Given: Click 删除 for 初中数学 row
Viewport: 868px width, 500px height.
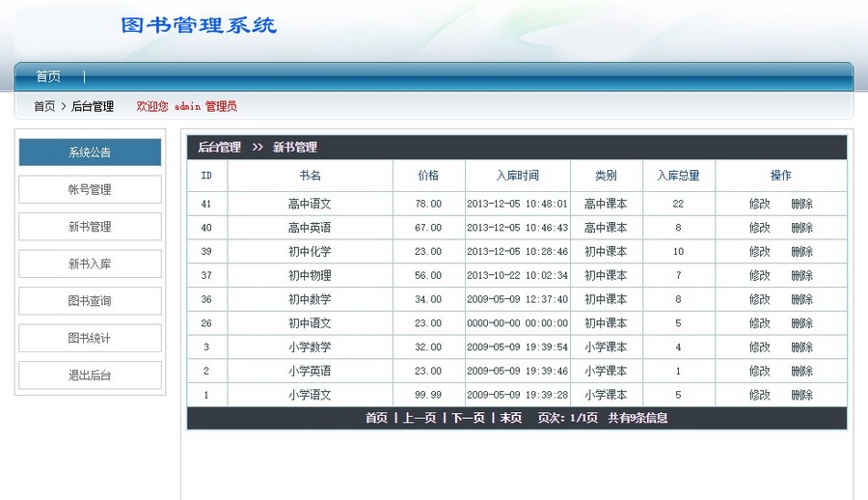Looking at the screenshot, I should click(802, 299).
